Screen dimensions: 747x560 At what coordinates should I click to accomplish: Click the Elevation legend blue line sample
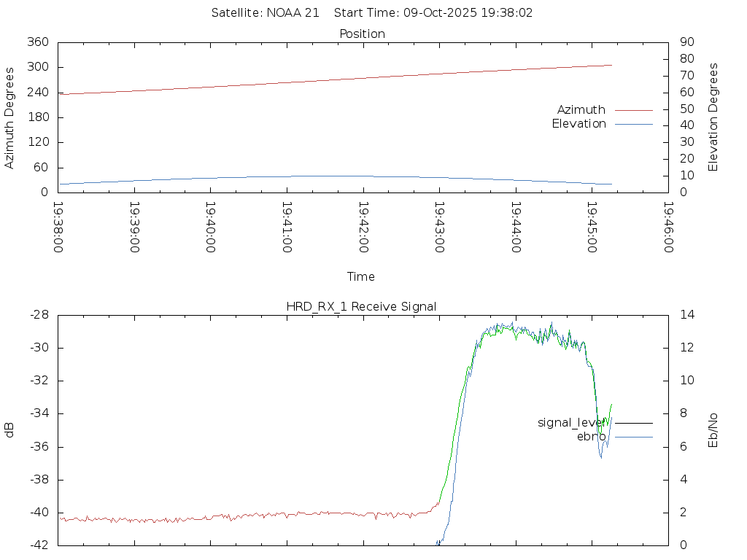tap(633, 124)
